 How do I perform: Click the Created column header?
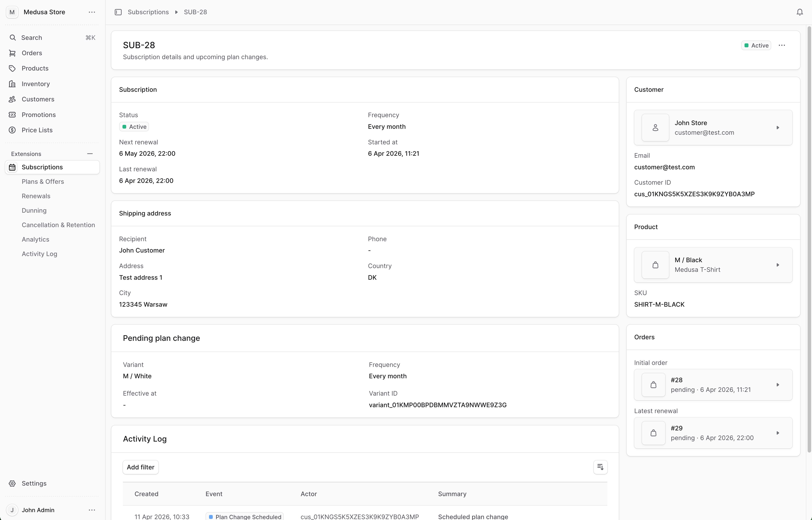(x=146, y=494)
